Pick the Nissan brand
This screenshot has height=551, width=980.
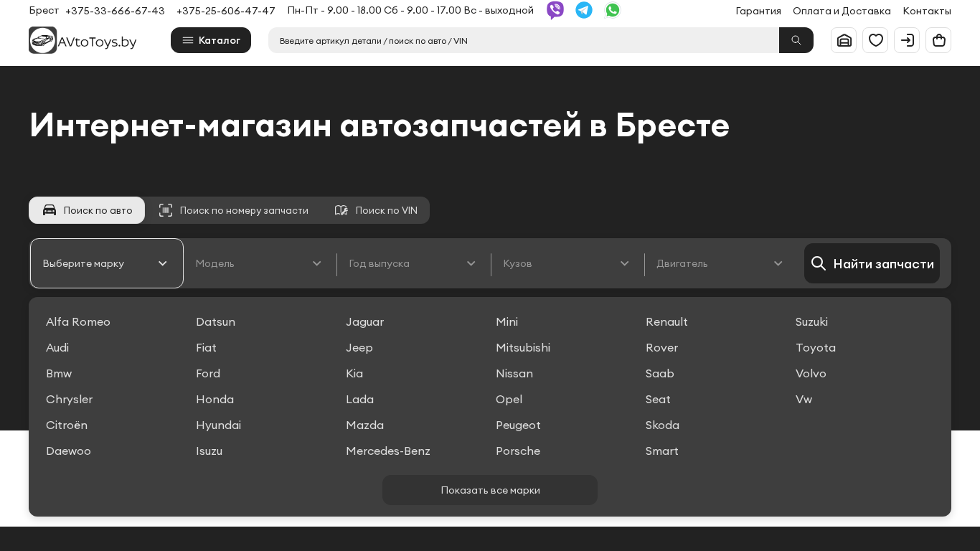[514, 373]
